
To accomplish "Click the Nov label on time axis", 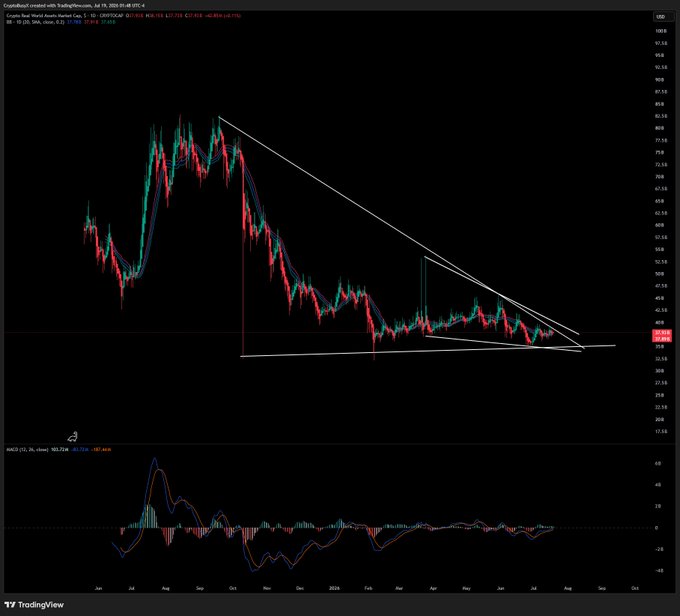I will pyautogui.click(x=267, y=588).
